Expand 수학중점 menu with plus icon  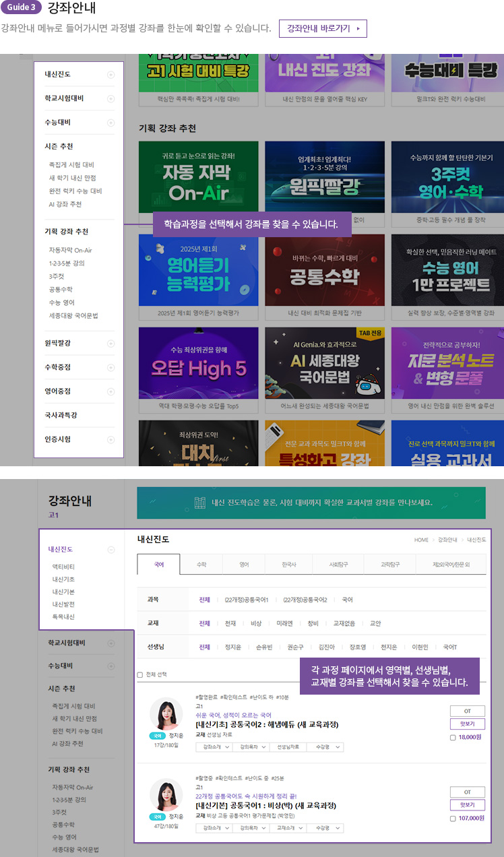click(x=111, y=368)
